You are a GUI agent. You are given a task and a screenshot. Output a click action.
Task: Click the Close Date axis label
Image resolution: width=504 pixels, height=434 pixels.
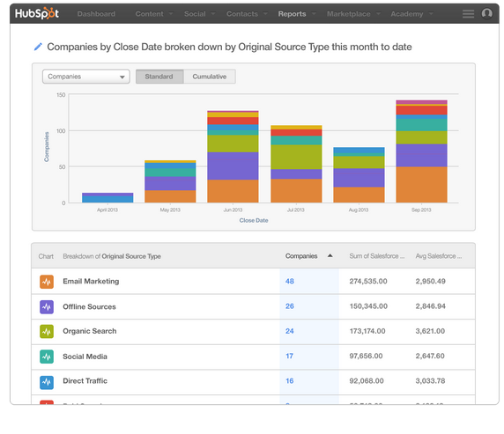[x=254, y=220]
